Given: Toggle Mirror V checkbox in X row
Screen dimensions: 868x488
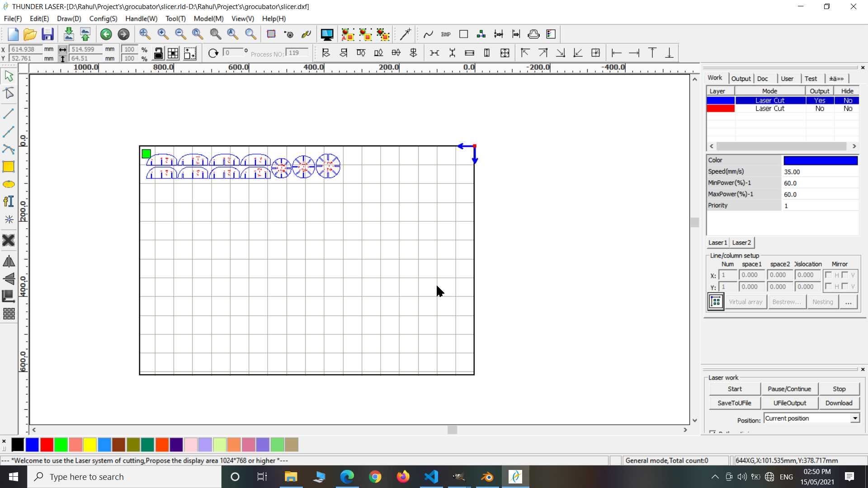Looking at the screenshot, I should point(844,275).
